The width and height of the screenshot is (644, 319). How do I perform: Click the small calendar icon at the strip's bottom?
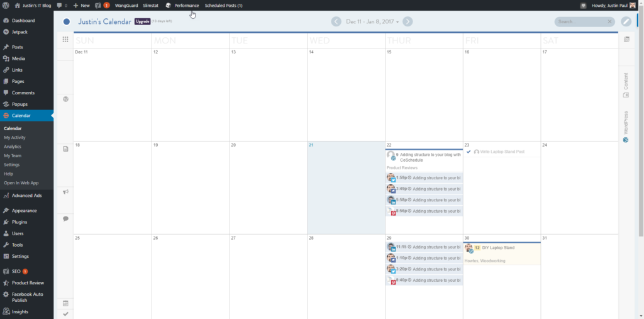click(65, 303)
